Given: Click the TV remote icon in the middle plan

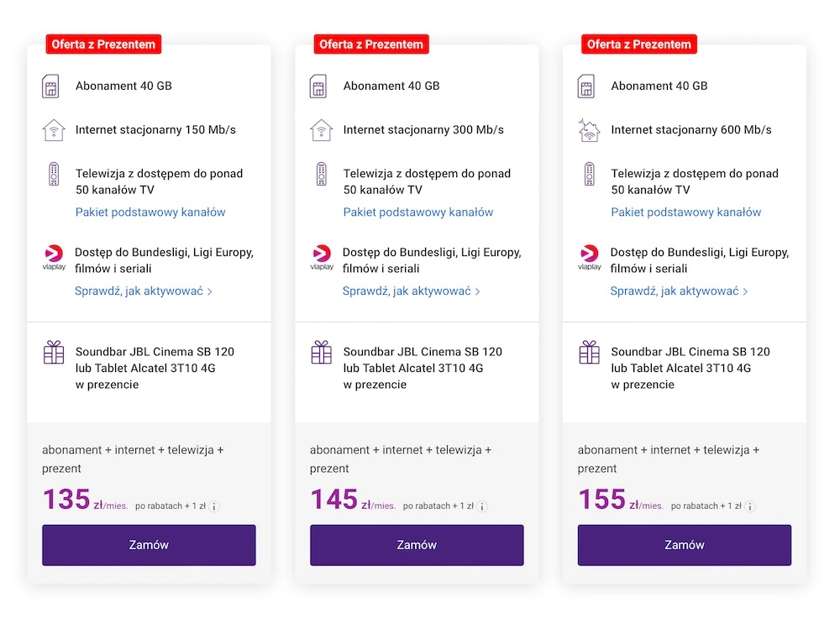Looking at the screenshot, I should pyautogui.click(x=321, y=174).
